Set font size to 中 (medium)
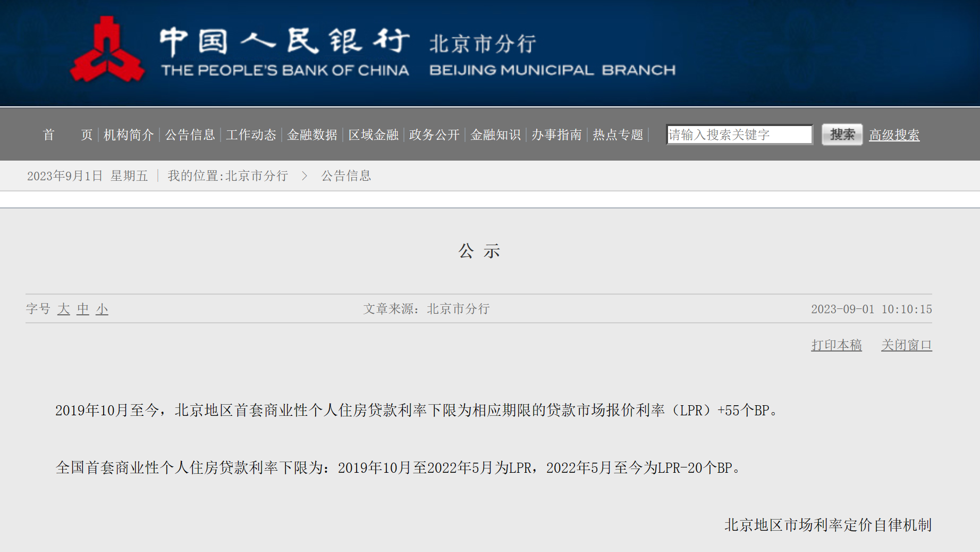The height and width of the screenshot is (552, 980). click(83, 309)
